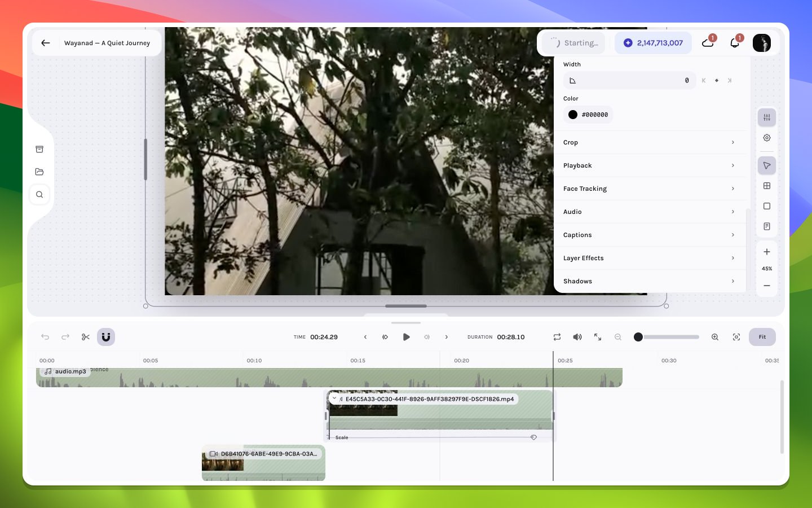Open the user profile avatar
Viewport: 812px width, 508px height.
[762, 43]
